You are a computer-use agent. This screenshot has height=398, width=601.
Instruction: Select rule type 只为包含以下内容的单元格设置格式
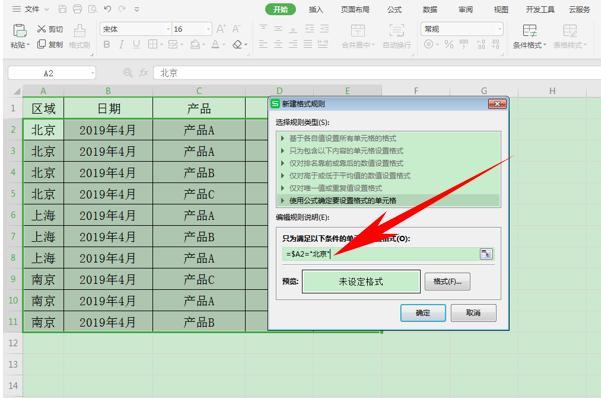tap(388, 151)
